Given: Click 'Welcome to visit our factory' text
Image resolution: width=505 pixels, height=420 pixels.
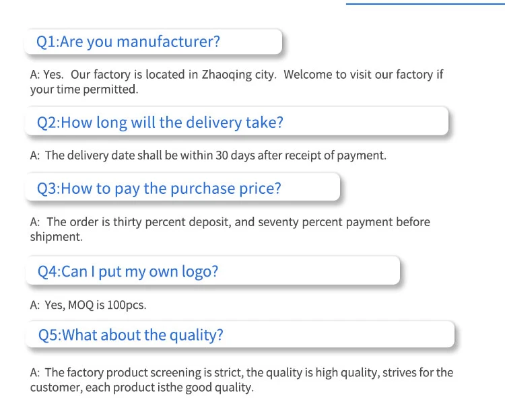Looking at the screenshot, I should click(x=359, y=75).
